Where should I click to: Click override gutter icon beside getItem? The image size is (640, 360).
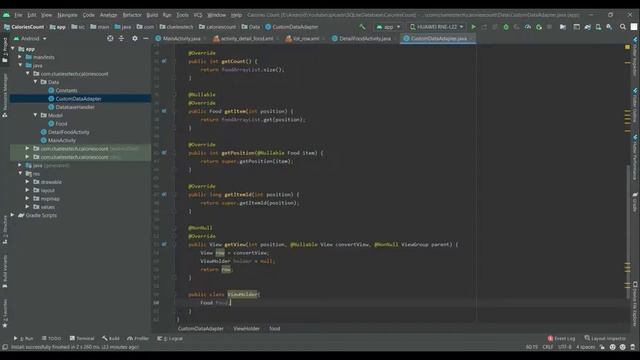[164, 111]
